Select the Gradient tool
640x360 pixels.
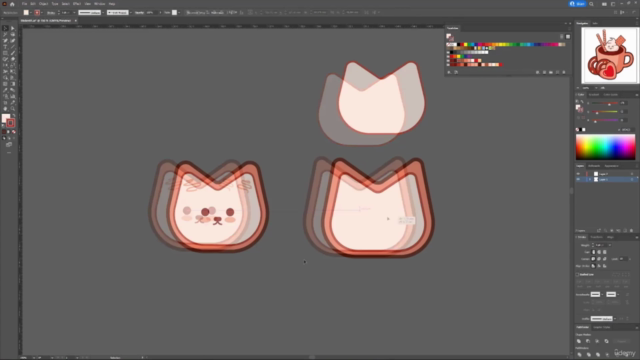coord(13,84)
